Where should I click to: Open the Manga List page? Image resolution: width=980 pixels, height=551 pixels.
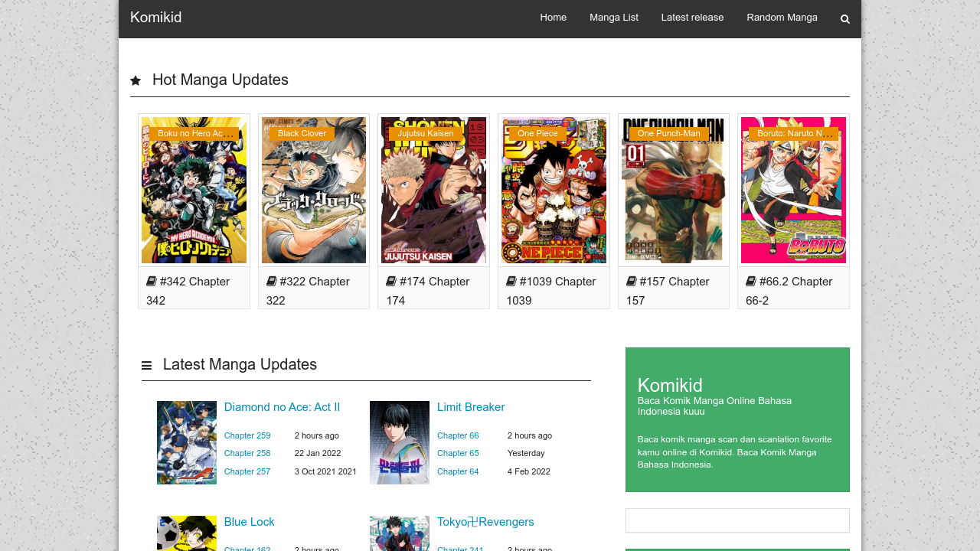click(614, 18)
